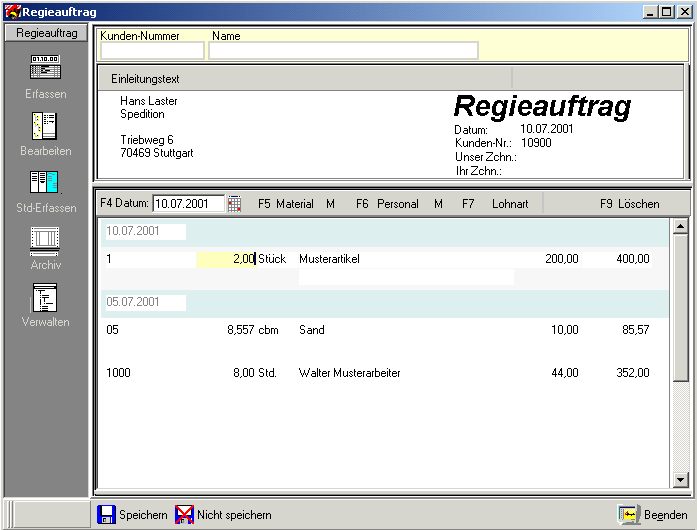The image size is (697, 530).
Task: Select the Bearbeiten sidebar icon
Action: (44, 125)
